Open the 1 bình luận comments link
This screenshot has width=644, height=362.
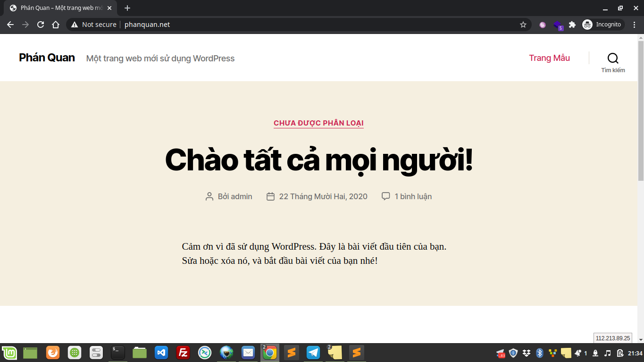point(413,196)
